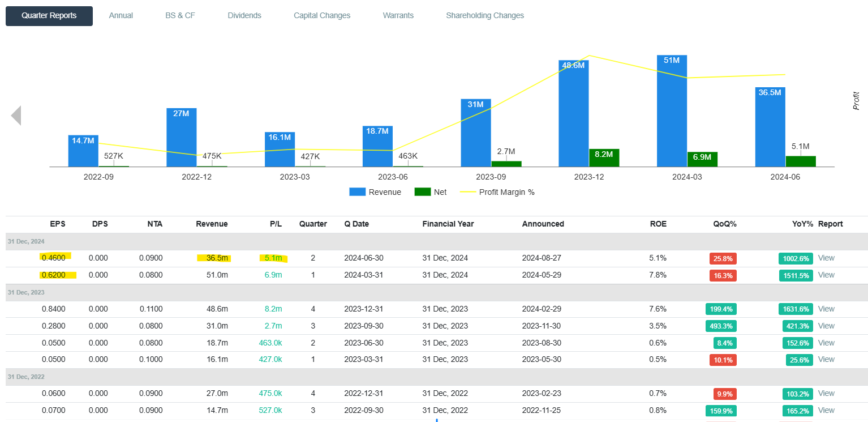
Task: Click the 493.3% QoQ badge
Action: pos(721,326)
